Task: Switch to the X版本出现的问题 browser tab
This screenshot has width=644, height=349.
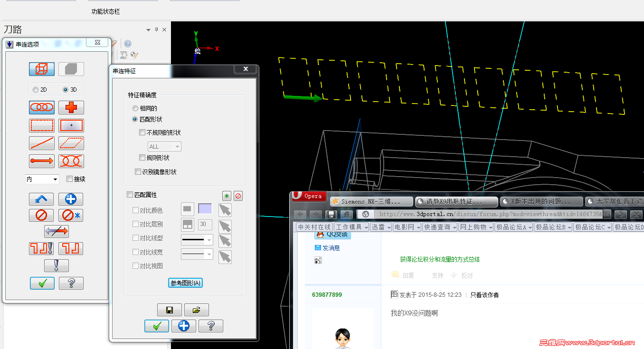Action: point(541,202)
